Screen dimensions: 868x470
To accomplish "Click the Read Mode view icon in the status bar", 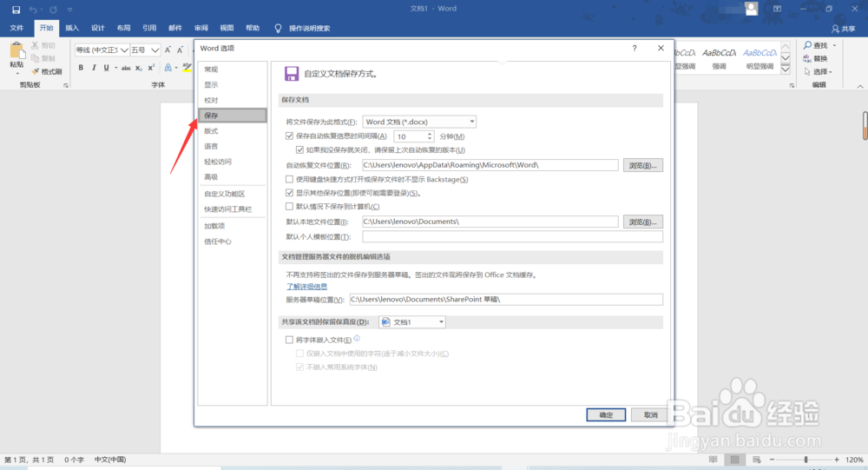I will [x=713, y=460].
